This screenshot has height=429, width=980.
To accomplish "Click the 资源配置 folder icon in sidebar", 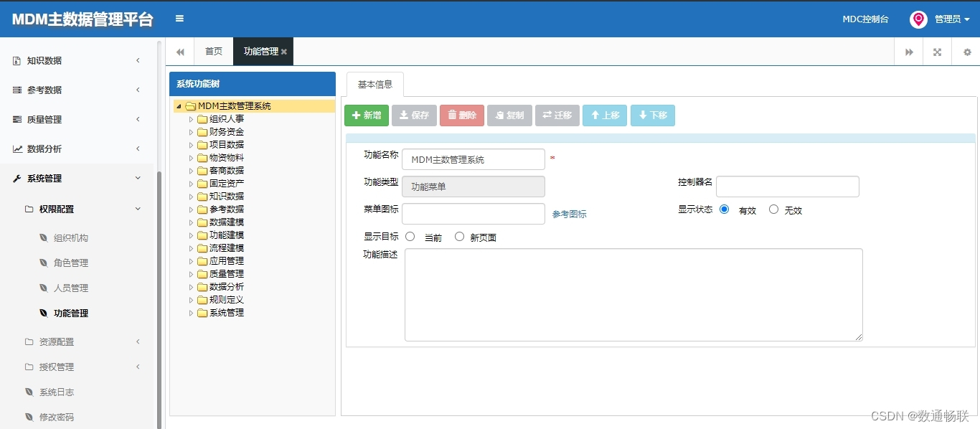I will pos(29,342).
